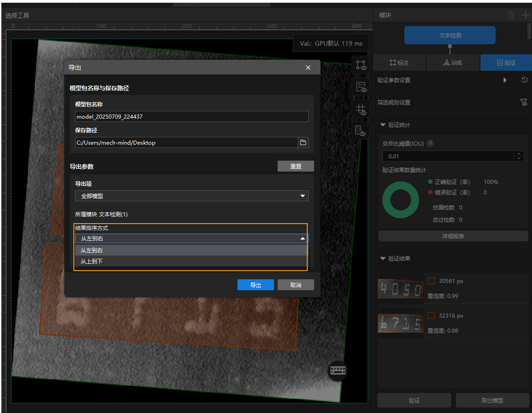Expand 验证参数设置 with the play arrow
The height and width of the screenshot is (413, 532).
point(505,80)
